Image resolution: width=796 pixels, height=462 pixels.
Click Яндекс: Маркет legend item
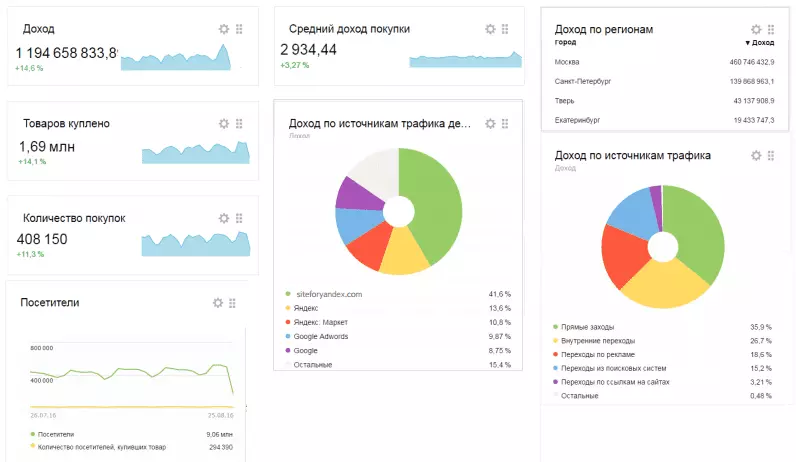[x=321, y=322]
